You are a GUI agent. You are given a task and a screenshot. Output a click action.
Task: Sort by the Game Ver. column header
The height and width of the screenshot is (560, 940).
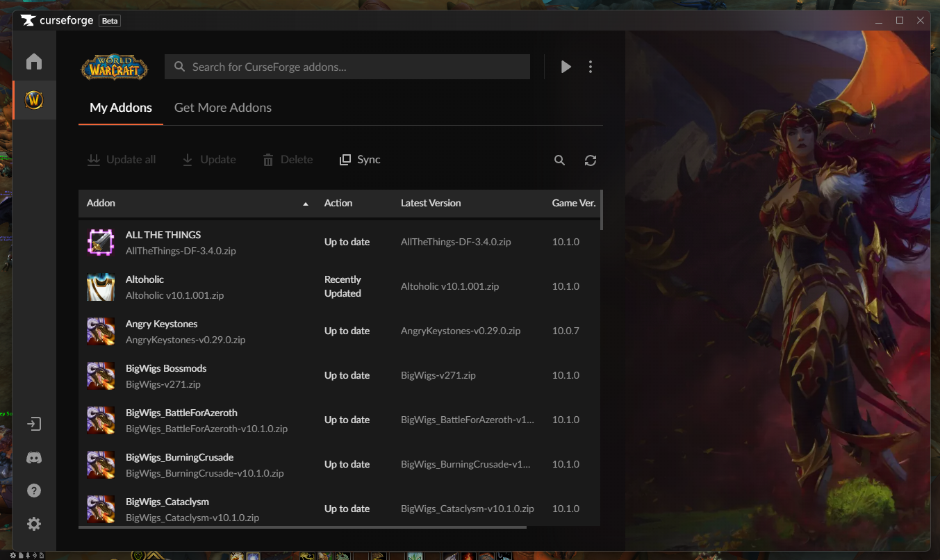(x=574, y=203)
